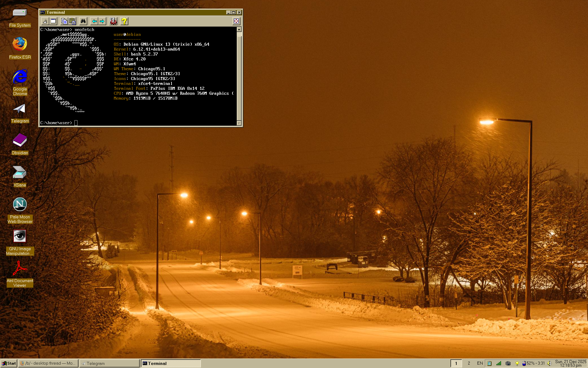Click the paste clipboard icon in Terminal toolbar
The width and height of the screenshot is (588, 368).
pos(72,21)
